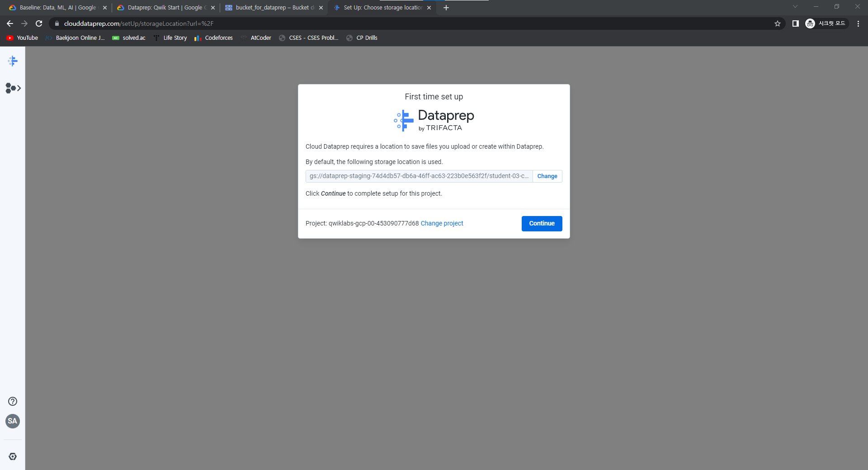Close the Dataprep: Qwik Start tab
Viewport: 868px width, 470px height.
pyautogui.click(x=213, y=8)
